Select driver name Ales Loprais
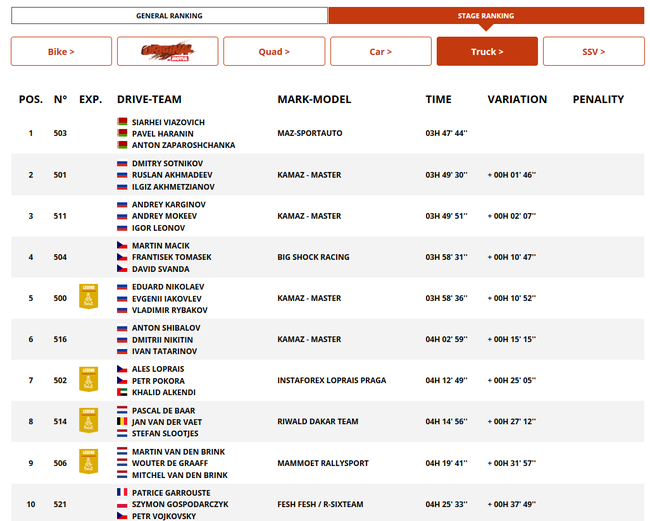Screen dimensions: 650x521 (x=158, y=369)
